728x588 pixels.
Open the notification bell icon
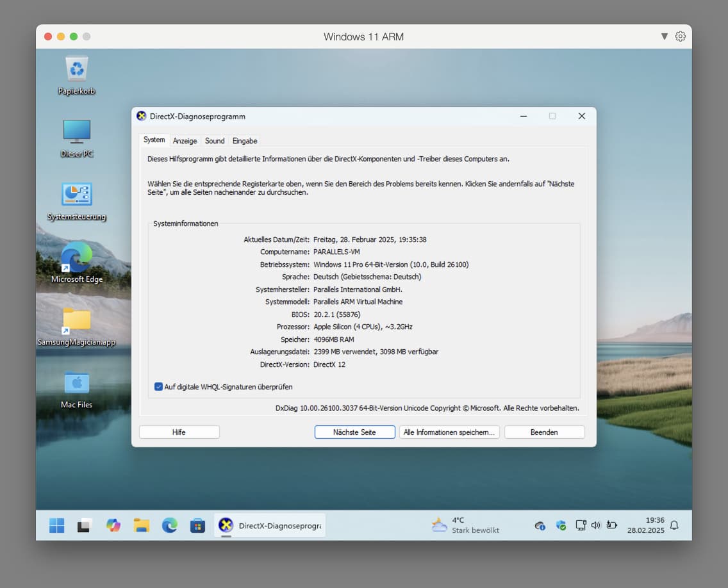[674, 525]
